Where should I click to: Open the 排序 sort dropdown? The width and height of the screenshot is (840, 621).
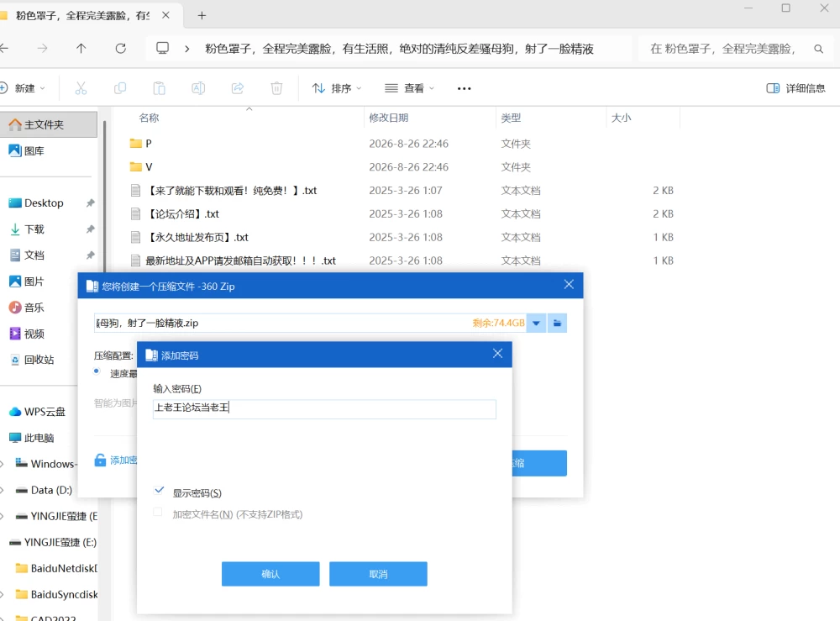coord(337,88)
